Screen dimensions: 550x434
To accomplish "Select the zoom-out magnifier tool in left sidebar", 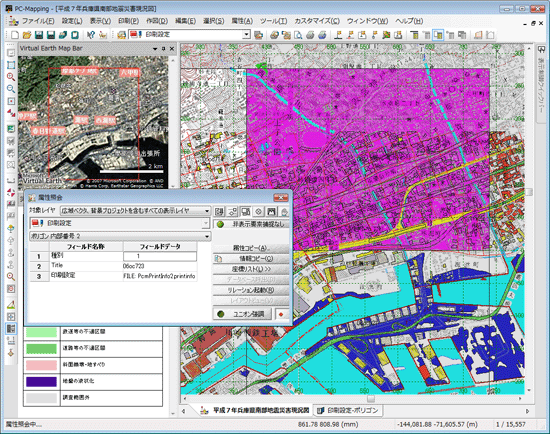I will tap(11, 89).
